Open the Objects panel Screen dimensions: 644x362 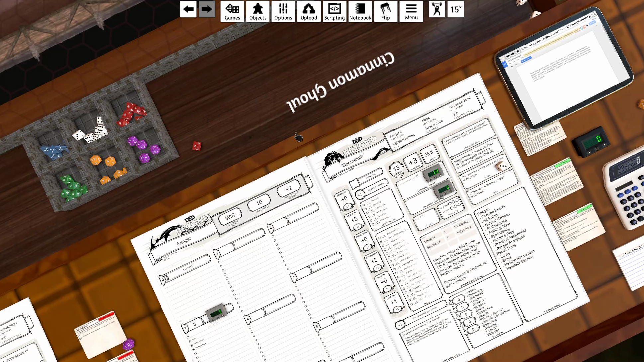(257, 11)
